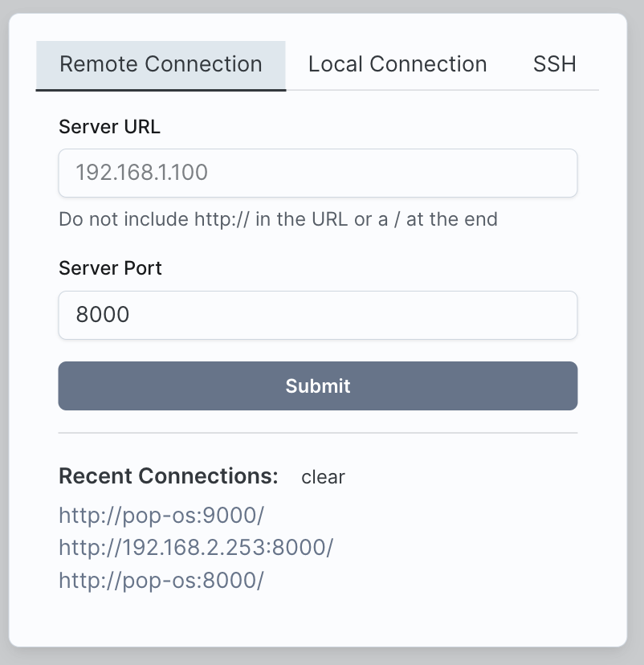Click the "Server Port" label

coord(110,268)
